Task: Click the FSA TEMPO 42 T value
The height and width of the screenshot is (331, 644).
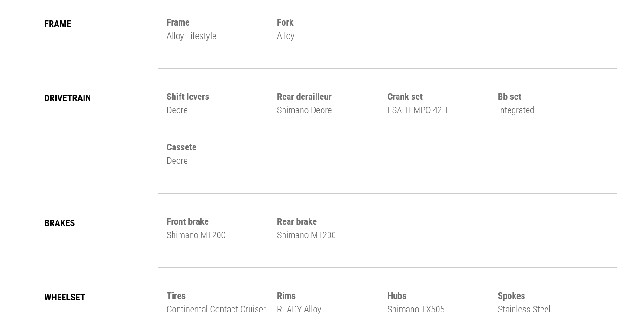Action: 418,110
